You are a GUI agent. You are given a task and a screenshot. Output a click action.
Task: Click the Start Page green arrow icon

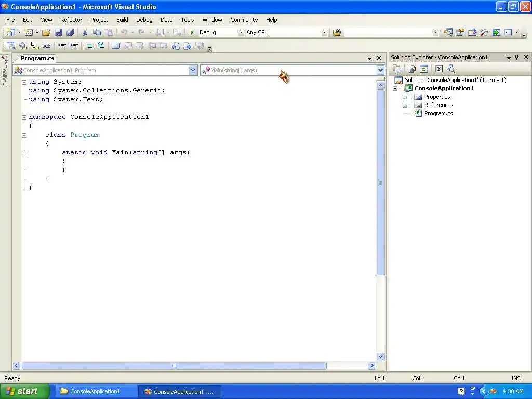[496, 33]
